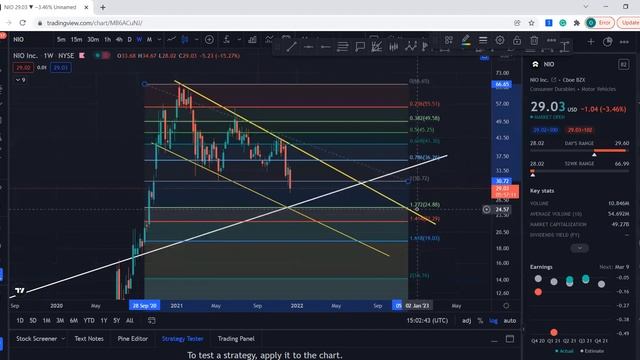Image resolution: width=640 pixels, height=360 pixels.
Task: Select the flag mark tool
Action: (x=425, y=47)
